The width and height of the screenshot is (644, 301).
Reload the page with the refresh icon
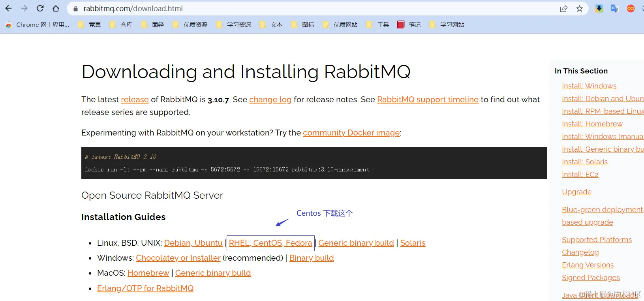tap(40, 8)
